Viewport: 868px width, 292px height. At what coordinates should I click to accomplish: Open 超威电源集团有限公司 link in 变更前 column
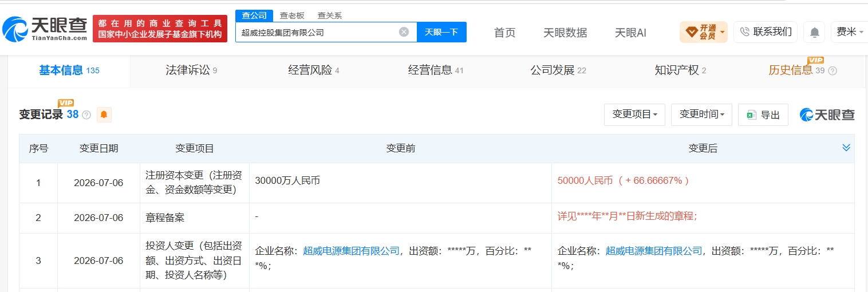pos(351,251)
